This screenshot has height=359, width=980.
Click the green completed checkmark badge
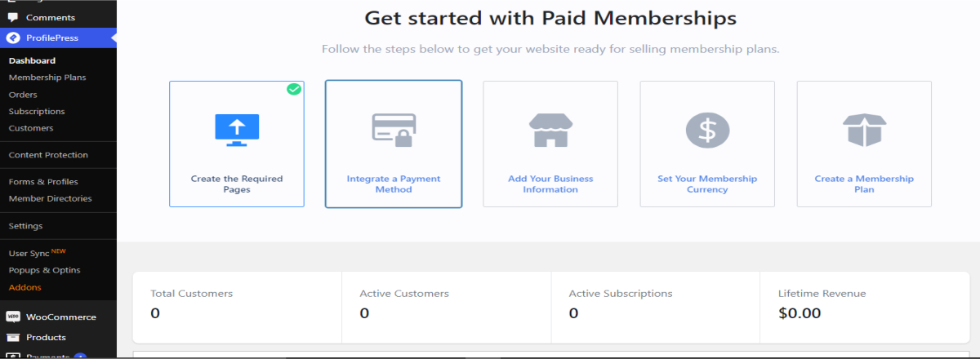[x=294, y=89]
